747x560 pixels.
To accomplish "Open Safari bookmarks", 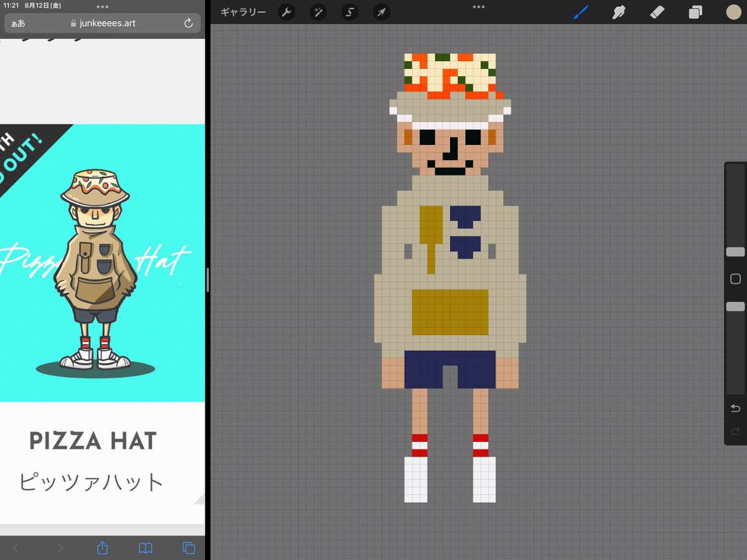I will point(146,548).
